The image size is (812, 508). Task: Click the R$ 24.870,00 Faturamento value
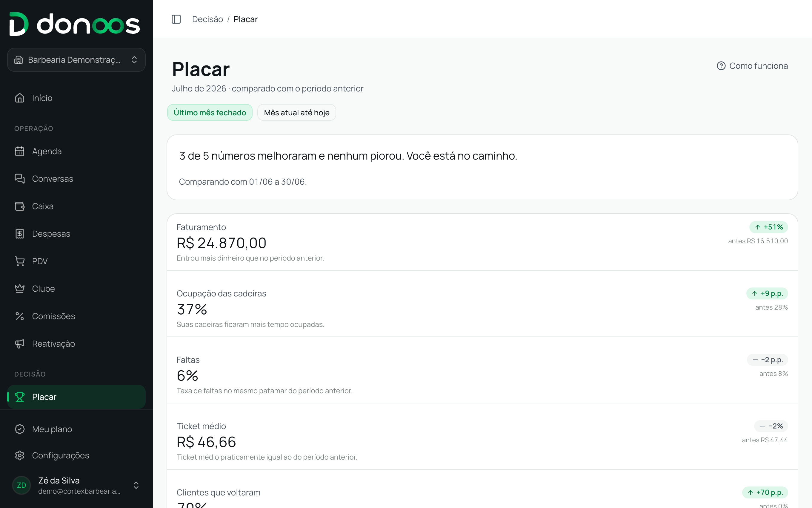(222, 243)
